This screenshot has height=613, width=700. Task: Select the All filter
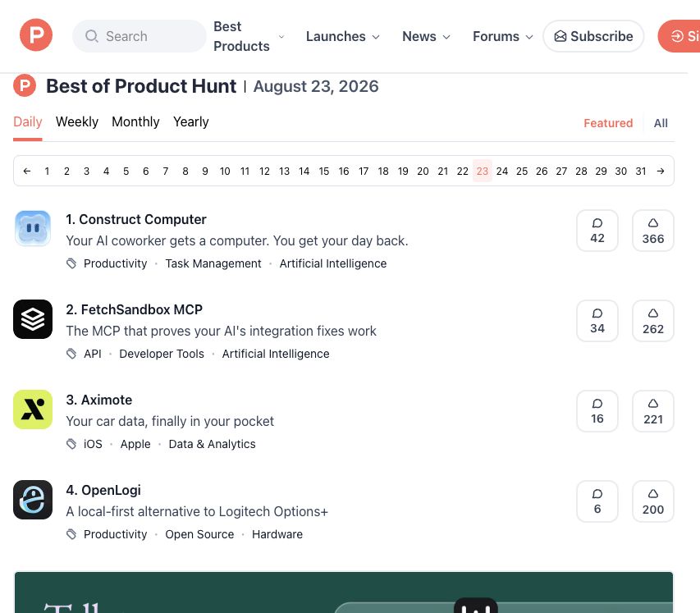point(661,123)
